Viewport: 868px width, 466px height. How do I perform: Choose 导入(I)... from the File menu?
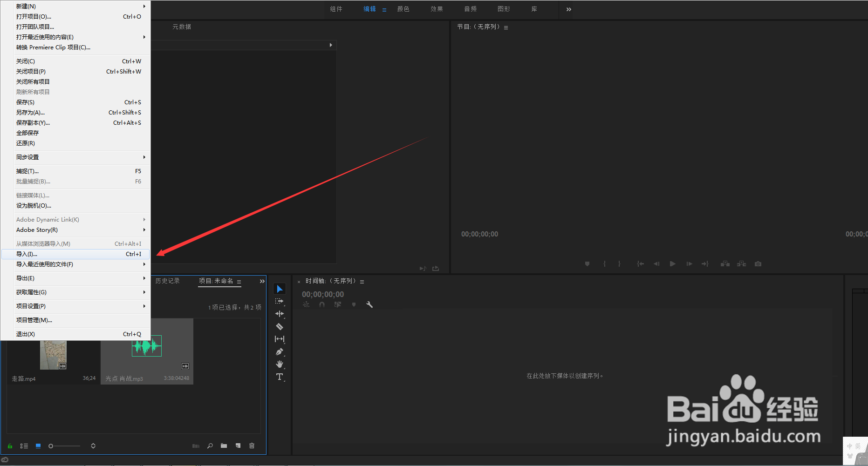click(x=75, y=254)
